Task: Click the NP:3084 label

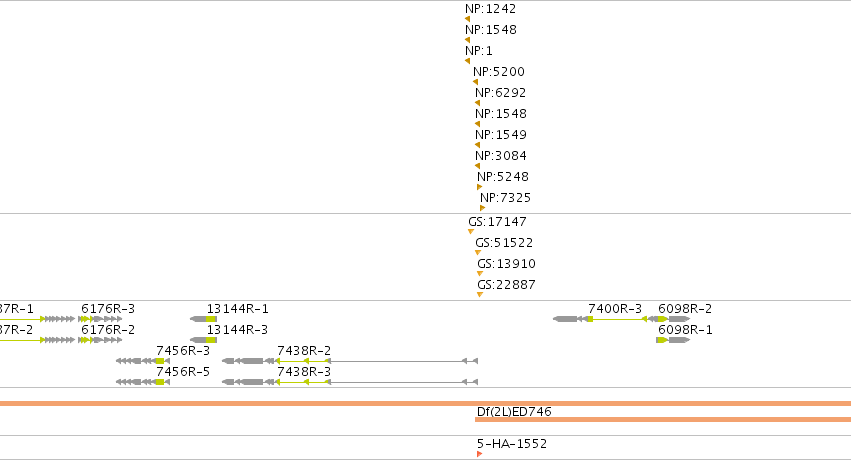Action: [501, 156]
